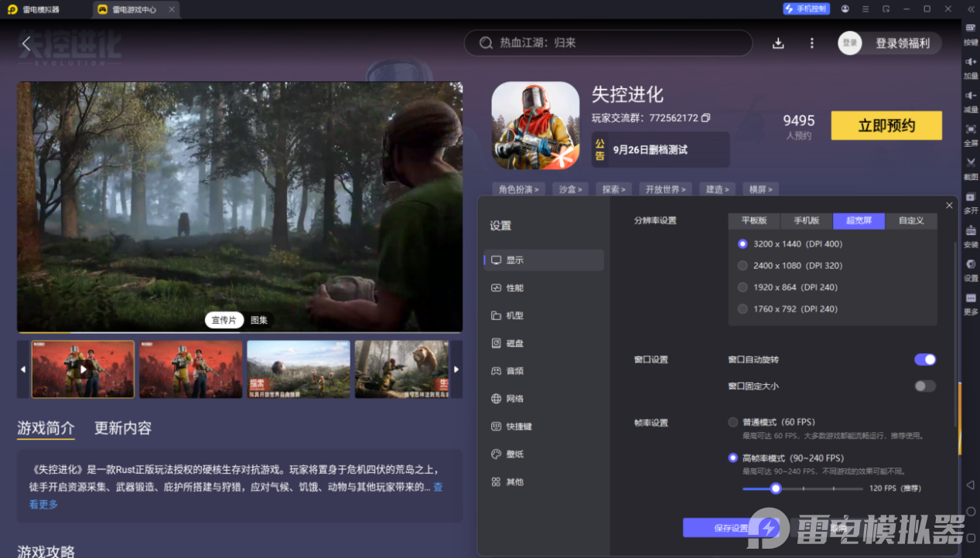980x558 pixels.
Task: Open the 按键 key mapping tool
Action: pos(970,36)
